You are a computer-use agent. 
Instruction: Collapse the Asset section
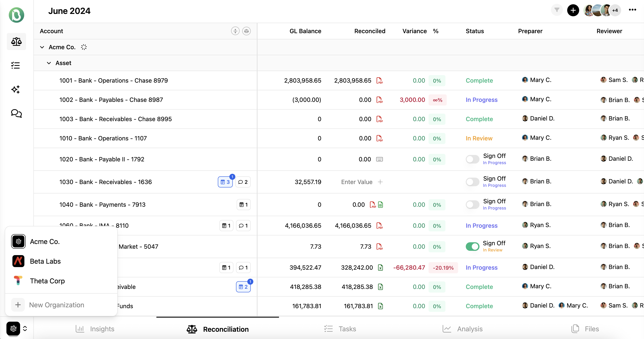click(49, 63)
